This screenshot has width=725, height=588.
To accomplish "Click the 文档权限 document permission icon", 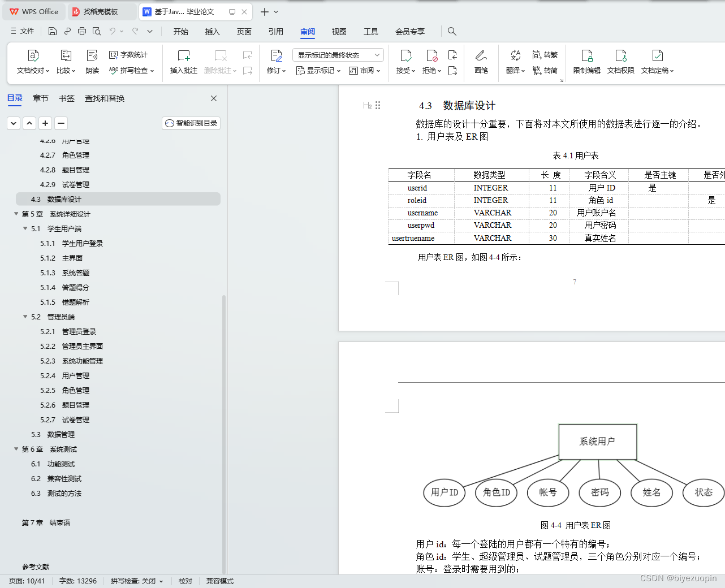I will (621, 55).
